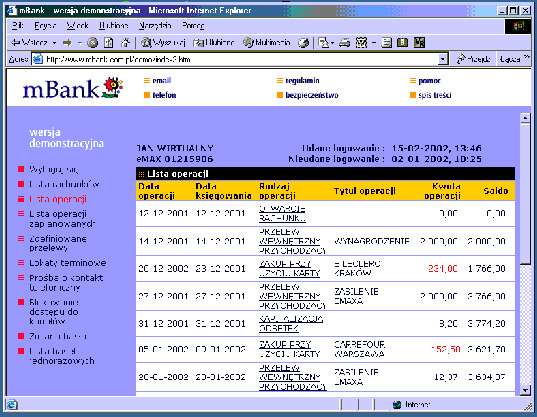
Task: Click the vertical scrollbar thumb
Action: pos(525,194)
